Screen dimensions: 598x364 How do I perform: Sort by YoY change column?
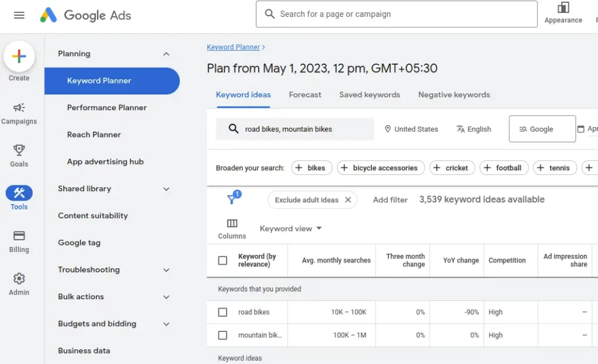point(461,260)
